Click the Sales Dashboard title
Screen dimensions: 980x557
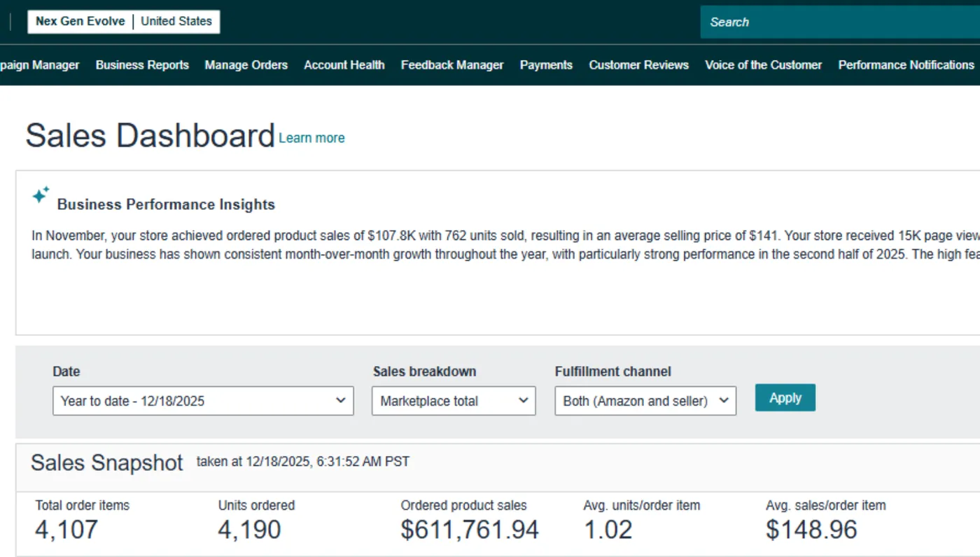click(x=150, y=135)
